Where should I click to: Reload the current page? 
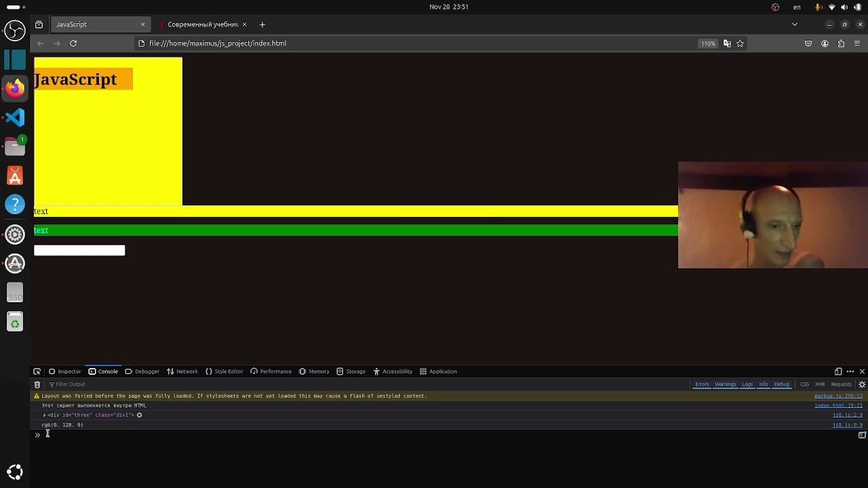[73, 43]
